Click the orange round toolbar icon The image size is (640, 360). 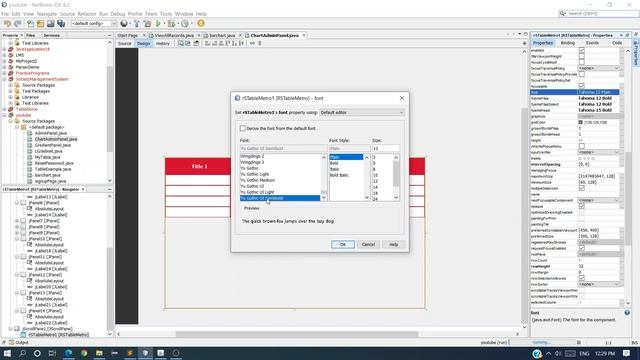[201, 24]
